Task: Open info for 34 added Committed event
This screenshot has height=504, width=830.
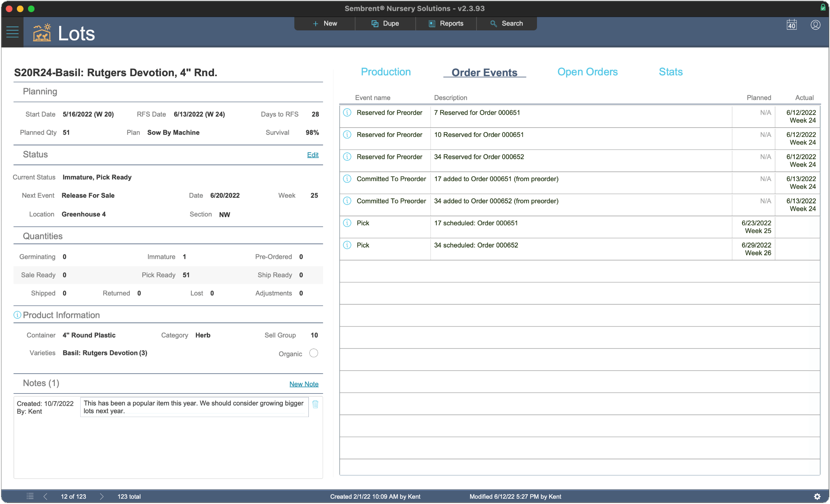Action: click(347, 201)
